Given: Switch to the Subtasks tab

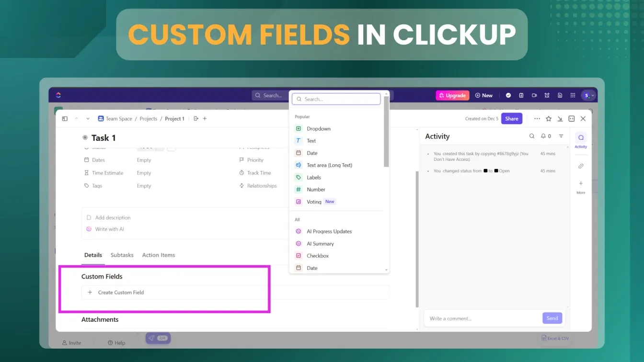Looking at the screenshot, I should 122,255.
